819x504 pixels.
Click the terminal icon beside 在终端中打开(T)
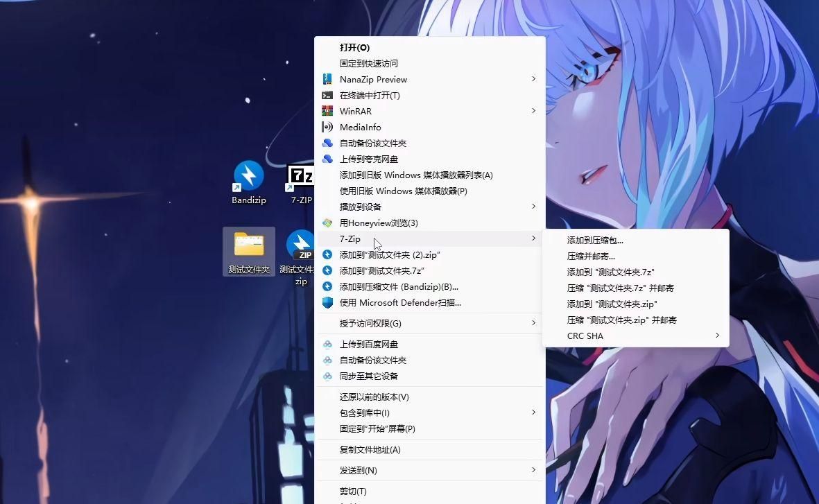coord(327,95)
